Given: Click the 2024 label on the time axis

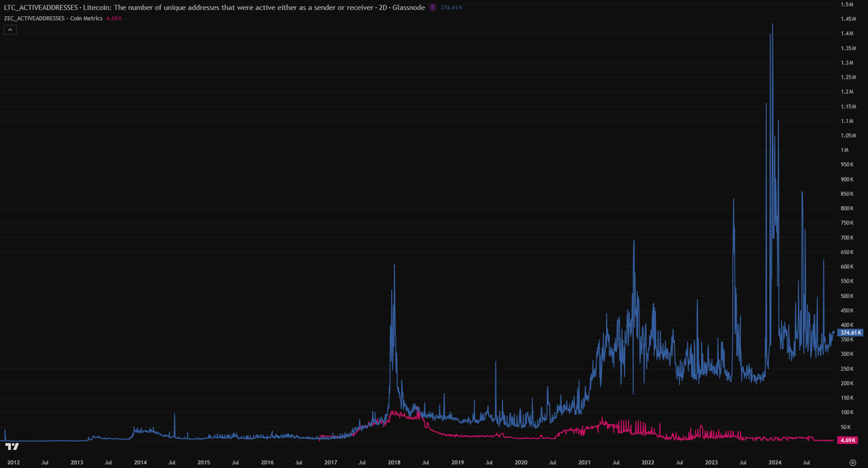Looking at the screenshot, I should [x=775, y=461].
